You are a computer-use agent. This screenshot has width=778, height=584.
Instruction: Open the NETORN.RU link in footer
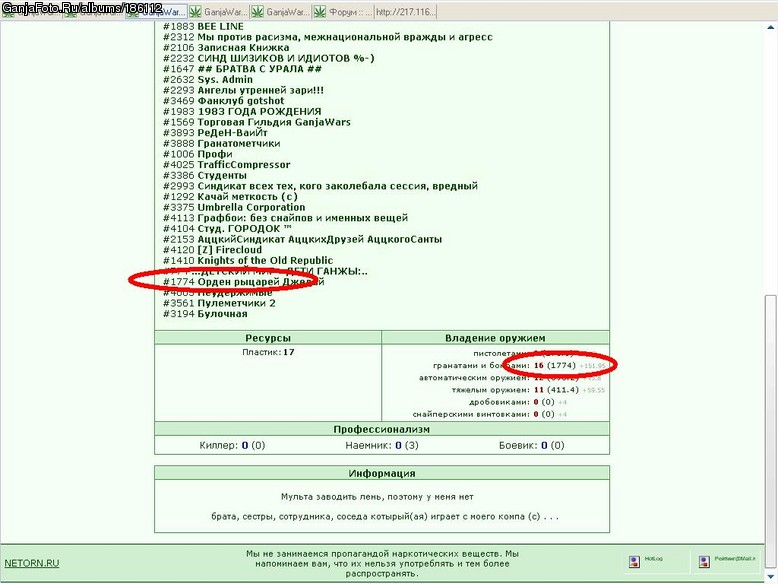click(32, 563)
